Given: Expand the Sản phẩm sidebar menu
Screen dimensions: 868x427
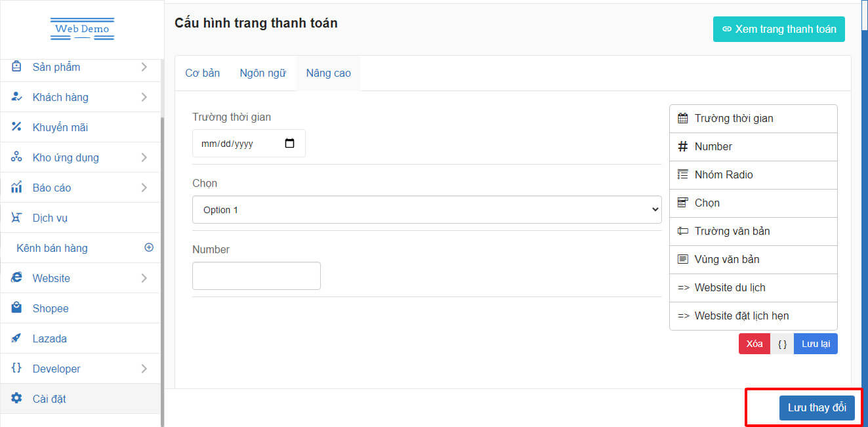Looking at the screenshot, I should (144, 67).
